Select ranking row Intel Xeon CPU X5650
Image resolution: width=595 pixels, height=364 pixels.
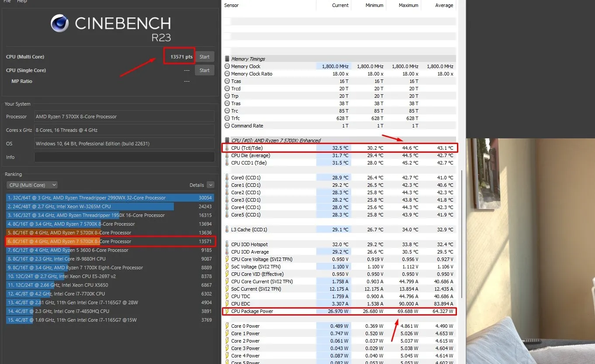pyautogui.click(x=110, y=285)
